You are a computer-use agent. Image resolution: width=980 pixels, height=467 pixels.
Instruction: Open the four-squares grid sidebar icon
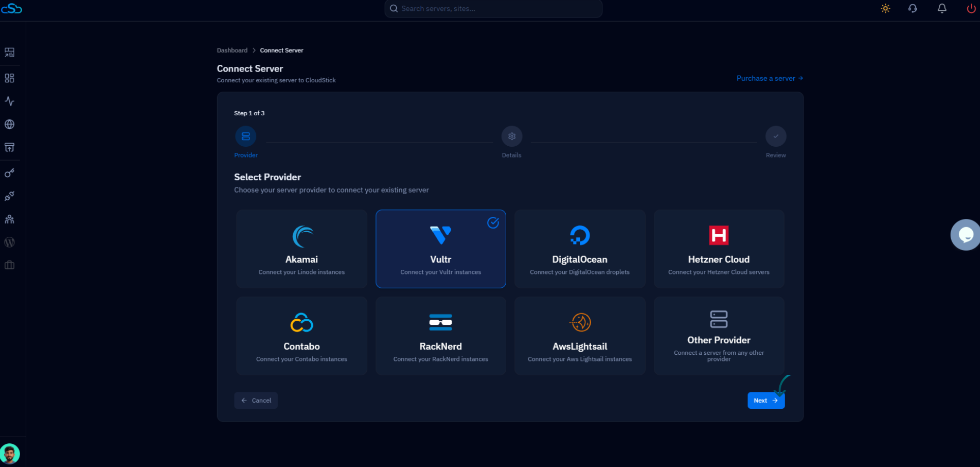(9, 78)
